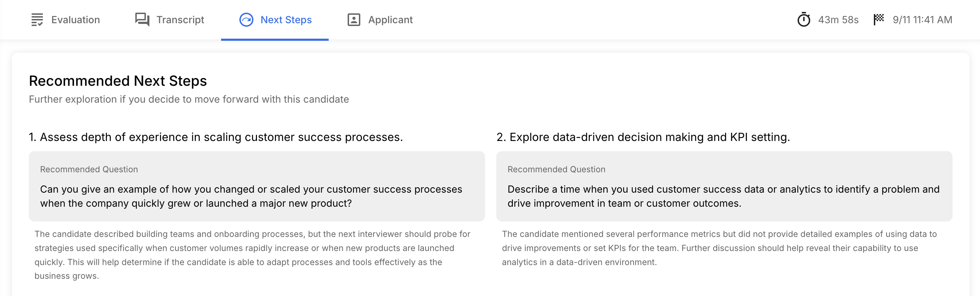This screenshot has height=296, width=980.
Task: Click the checkered finish flag icon
Action: (x=878, y=19)
